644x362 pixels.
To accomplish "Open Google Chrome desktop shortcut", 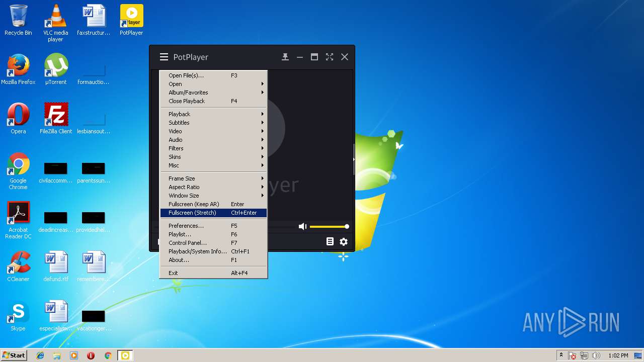I will (18, 171).
